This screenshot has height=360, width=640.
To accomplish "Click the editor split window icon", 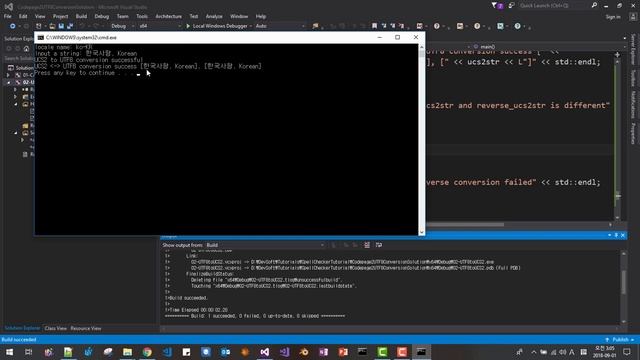I will pyautogui.click(x=617, y=54).
